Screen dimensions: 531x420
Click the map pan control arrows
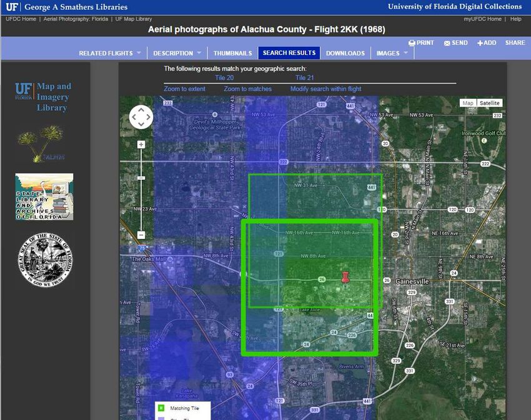pos(141,117)
